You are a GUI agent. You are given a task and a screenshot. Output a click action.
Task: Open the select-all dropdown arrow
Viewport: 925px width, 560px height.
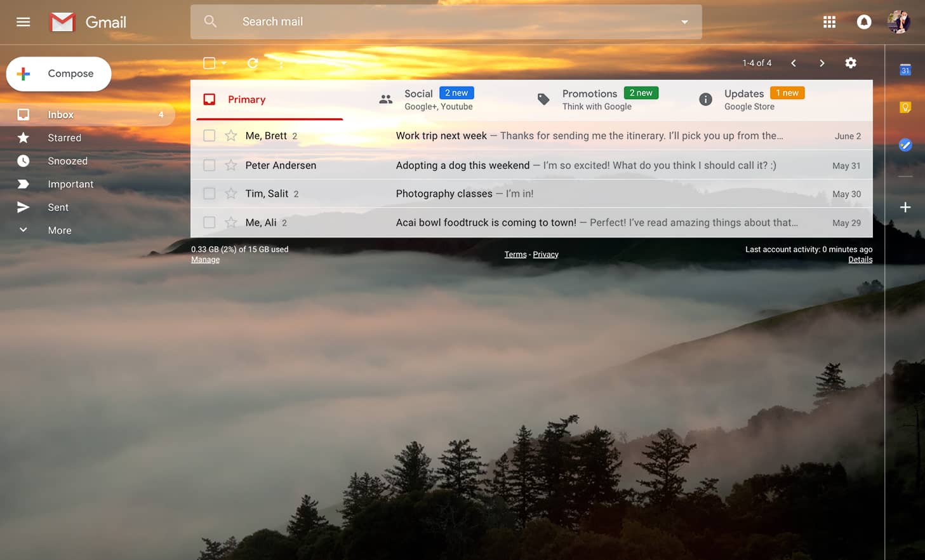click(224, 63)
